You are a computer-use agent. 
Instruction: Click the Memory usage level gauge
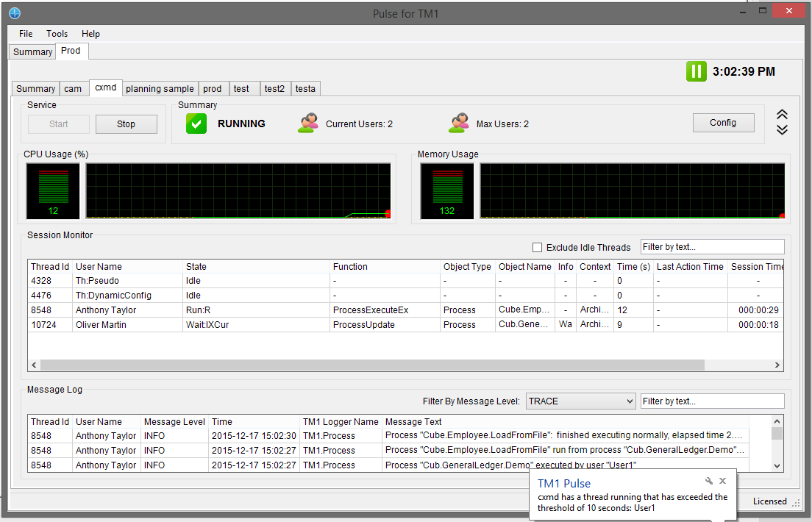click(447, 191)
